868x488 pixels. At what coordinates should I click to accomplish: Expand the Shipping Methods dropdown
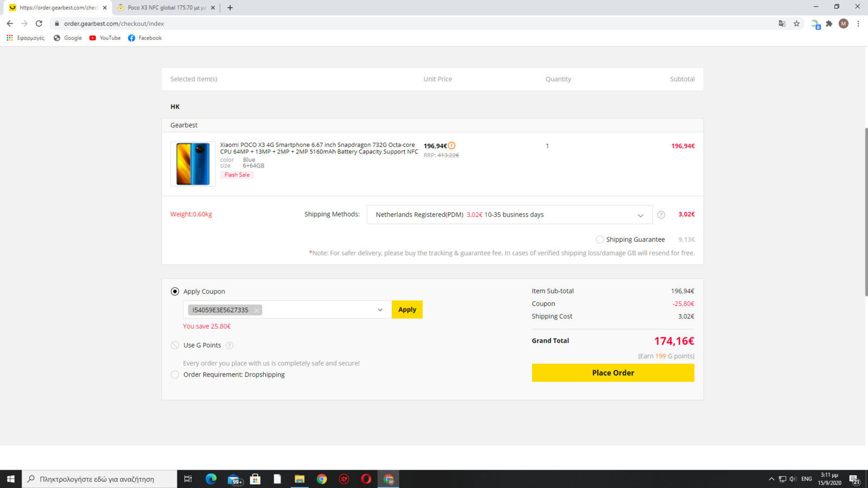(x=509, y=215)
